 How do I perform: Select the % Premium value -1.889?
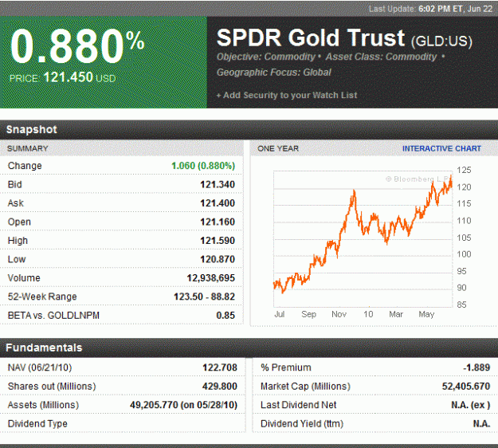pyautogui.click(x=476, y=367)
